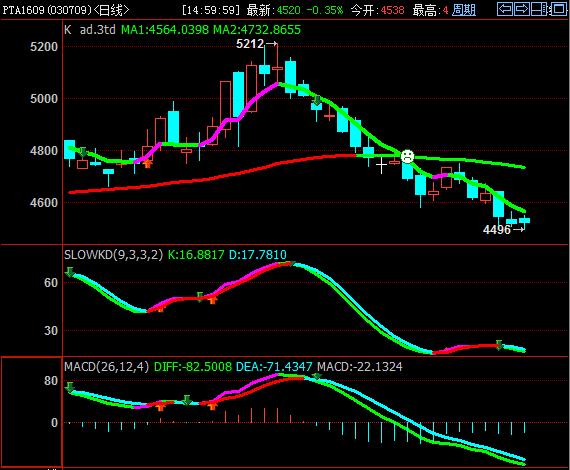The image size is (570, 470).
Task: Click the 0 level on MACD axis
Action: point(54,423)
